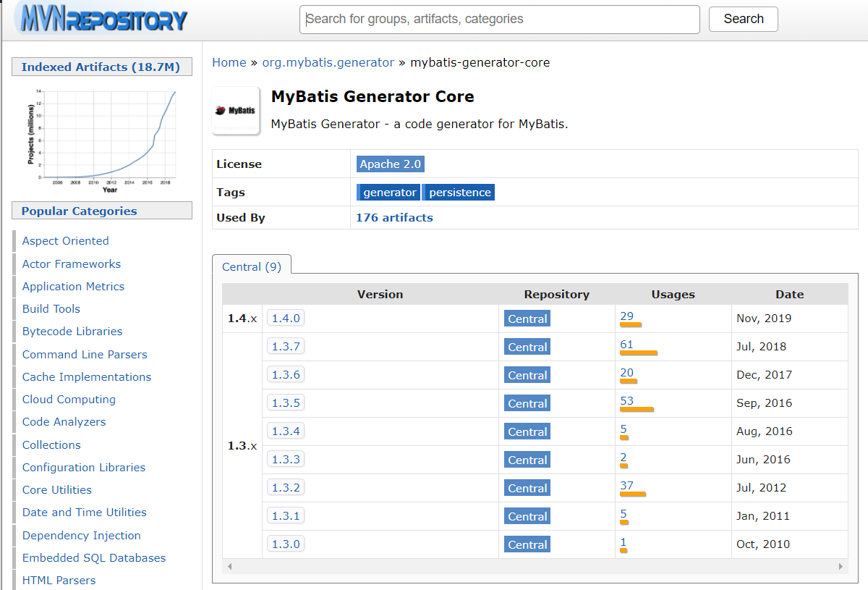
Task: Switch to the Central (9) tab
Action: pos(252,266)
